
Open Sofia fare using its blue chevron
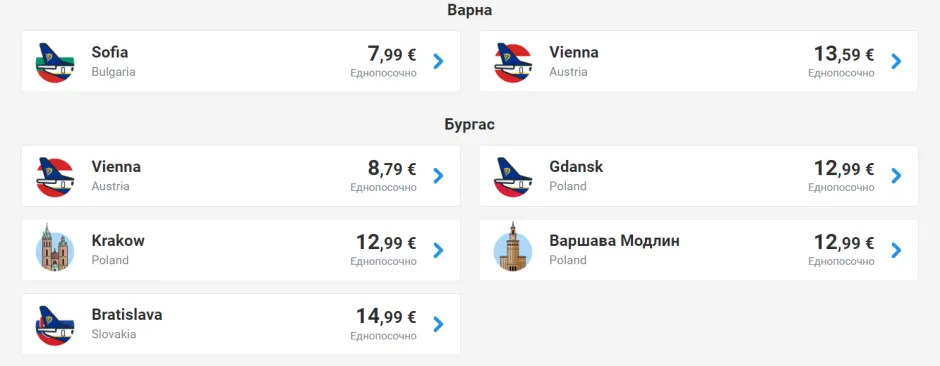coord(438,61)
